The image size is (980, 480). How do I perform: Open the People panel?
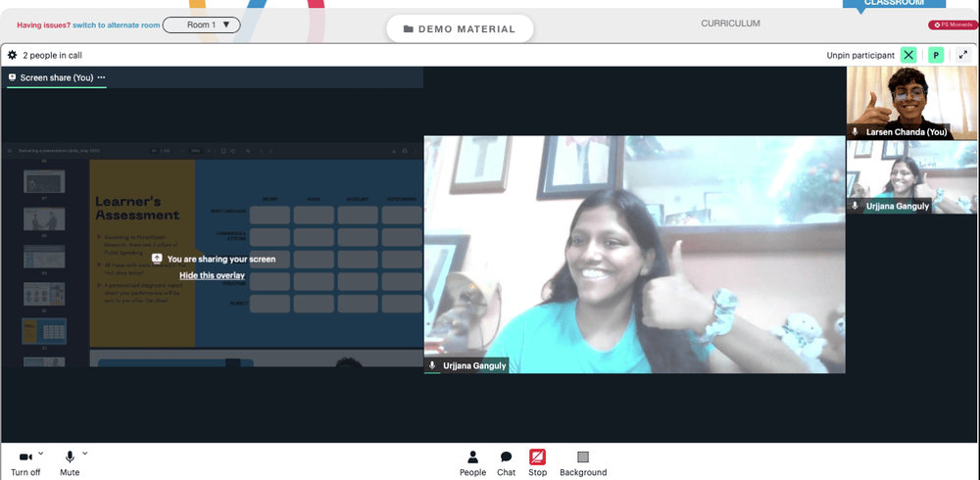pyautogui.click(x=472, y=463)
